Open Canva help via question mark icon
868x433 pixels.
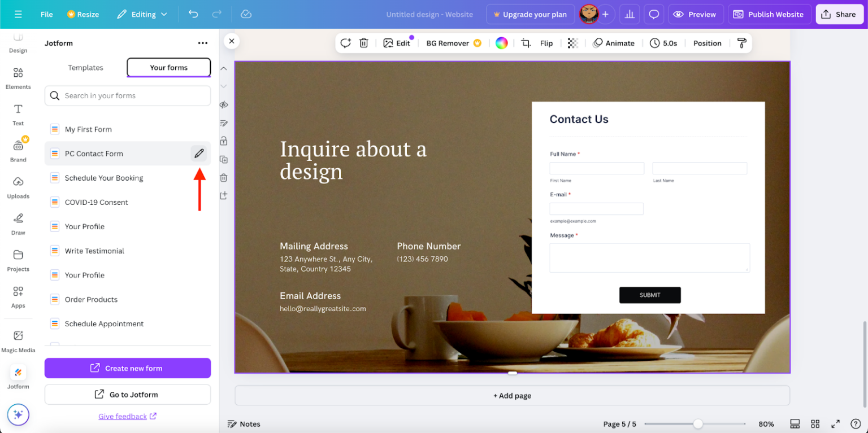[x=856, y=423]
